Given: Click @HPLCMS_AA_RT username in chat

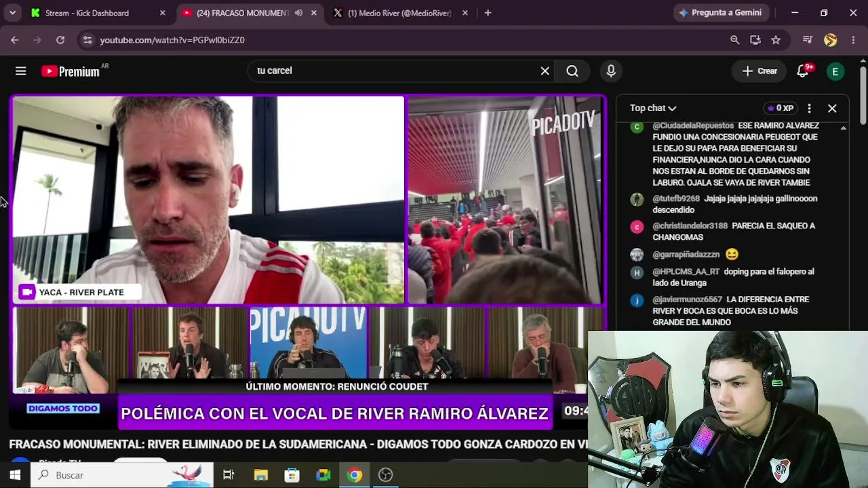Looking at the screenshot, I should (x=686, y=272).
